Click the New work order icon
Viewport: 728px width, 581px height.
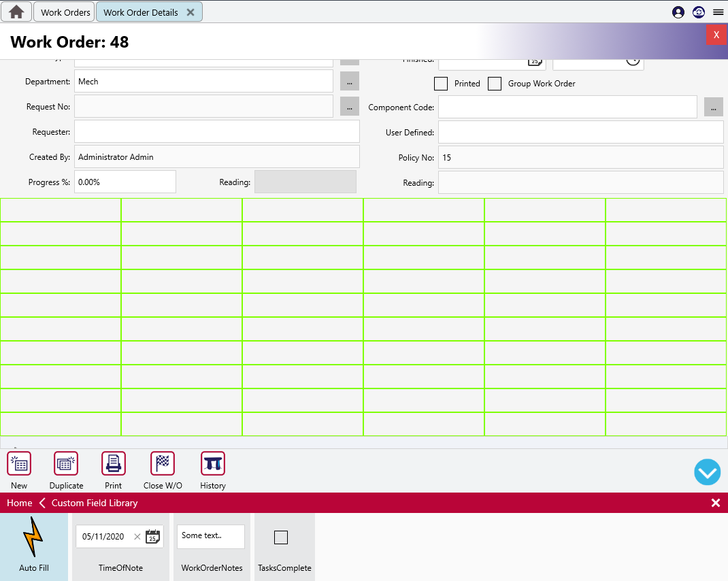click(x=19, y=464)
